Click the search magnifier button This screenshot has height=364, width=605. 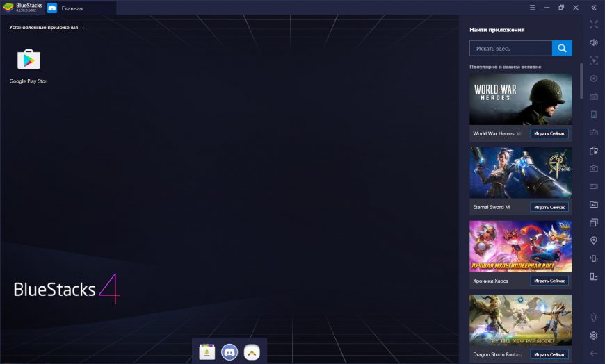pos(562,48)
